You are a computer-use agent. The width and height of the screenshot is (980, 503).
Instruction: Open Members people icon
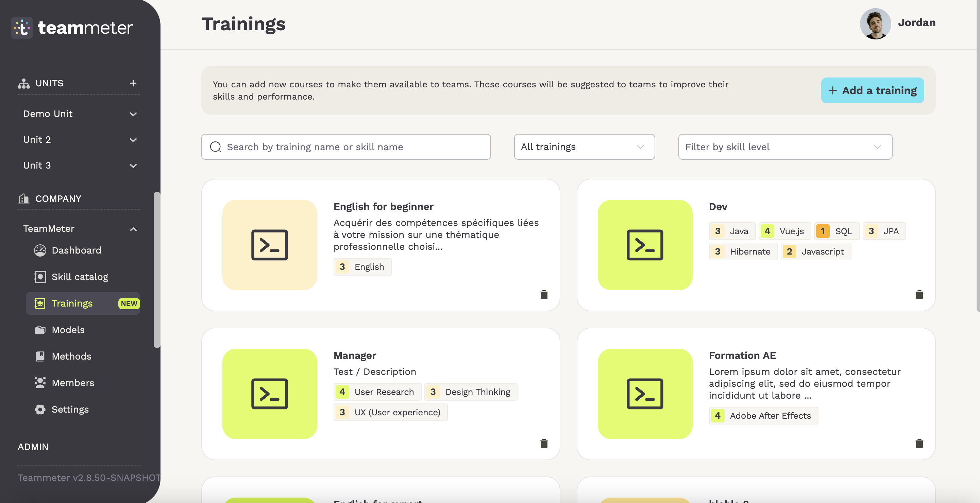click(x=40, y=382)
